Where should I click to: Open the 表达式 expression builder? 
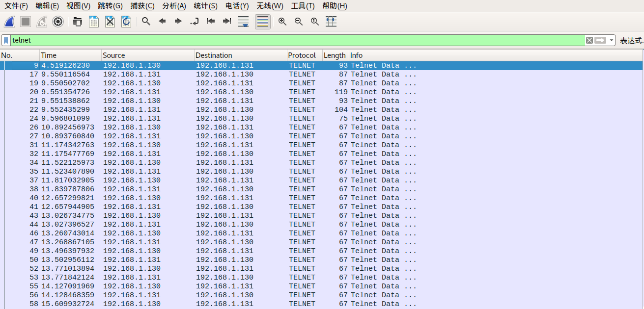point(631,40)
